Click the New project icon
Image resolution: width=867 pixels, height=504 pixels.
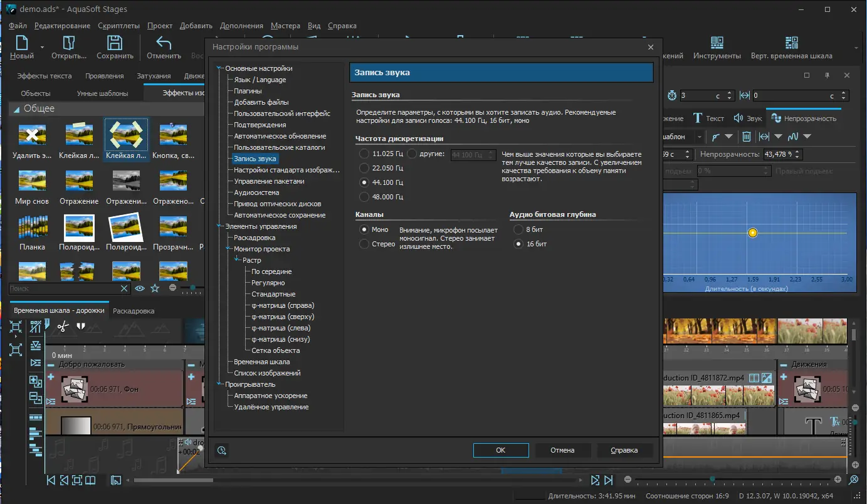tap(22, 43)
